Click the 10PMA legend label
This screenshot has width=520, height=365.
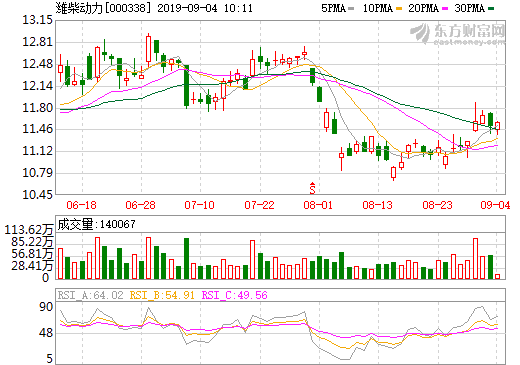click(x=377, y=8)
